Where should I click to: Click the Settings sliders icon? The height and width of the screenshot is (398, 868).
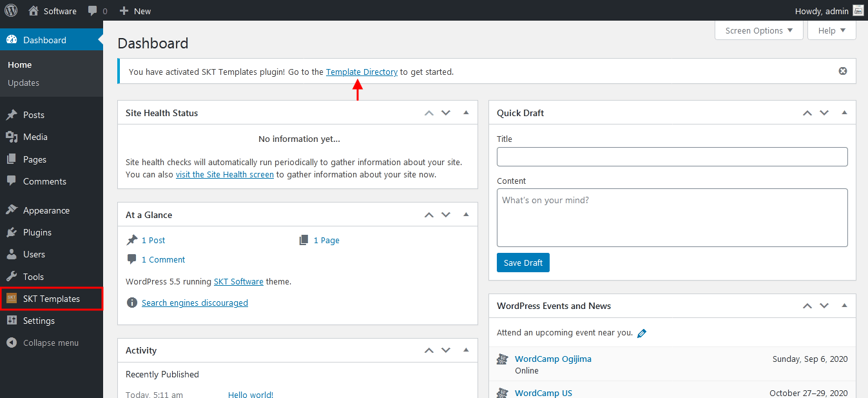coord(12,321)
